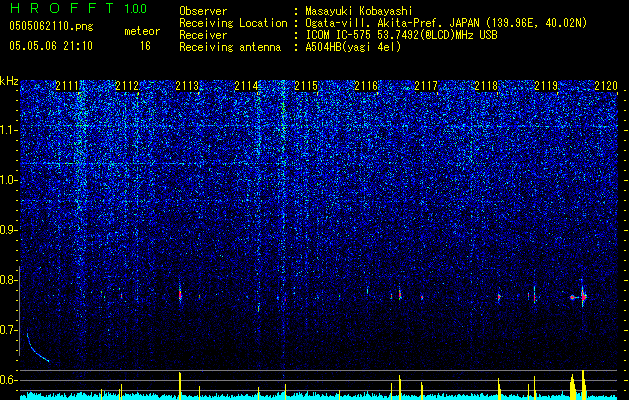Click the 0.8 frequency axis label

point(9,280)
